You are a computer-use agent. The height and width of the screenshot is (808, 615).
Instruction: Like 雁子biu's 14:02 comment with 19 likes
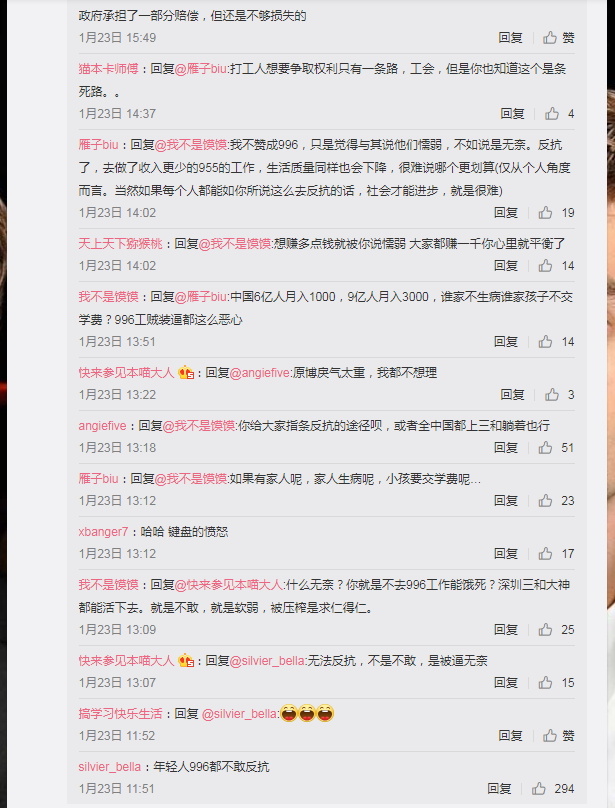(545, 213)
